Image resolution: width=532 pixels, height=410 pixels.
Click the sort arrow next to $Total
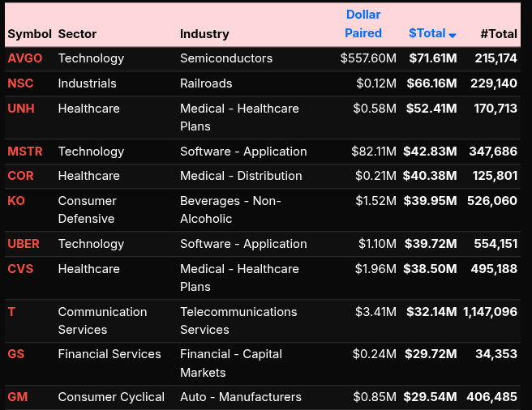pyautogui.click(x=453, y=35)
